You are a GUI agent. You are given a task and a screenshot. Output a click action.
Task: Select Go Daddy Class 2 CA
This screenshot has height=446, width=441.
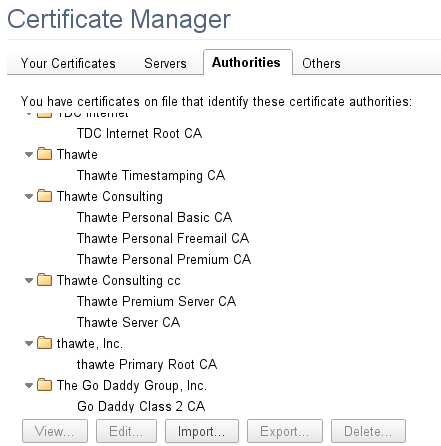[x=141, y=406]
